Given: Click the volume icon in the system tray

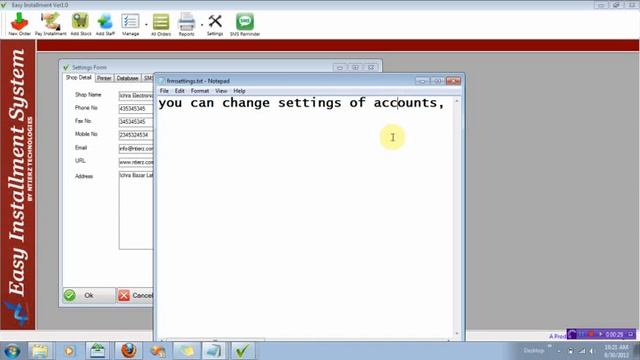Looking at the screenshot, I should (591, 351).
